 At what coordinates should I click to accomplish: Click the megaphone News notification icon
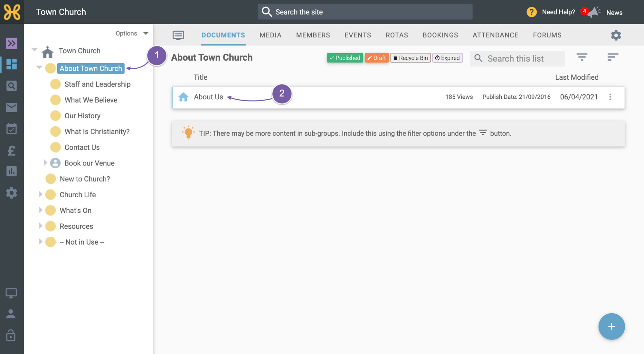[x=594, y=12]
